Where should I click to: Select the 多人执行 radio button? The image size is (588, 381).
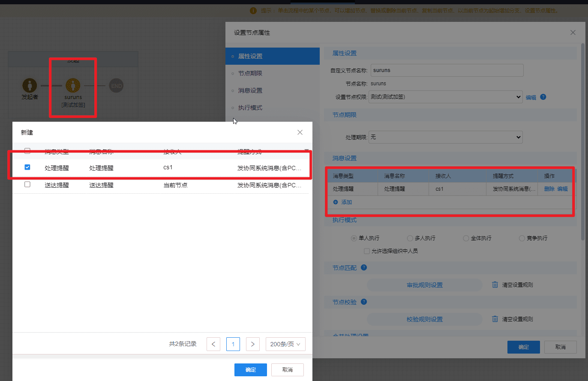click(x=410, y=238)
